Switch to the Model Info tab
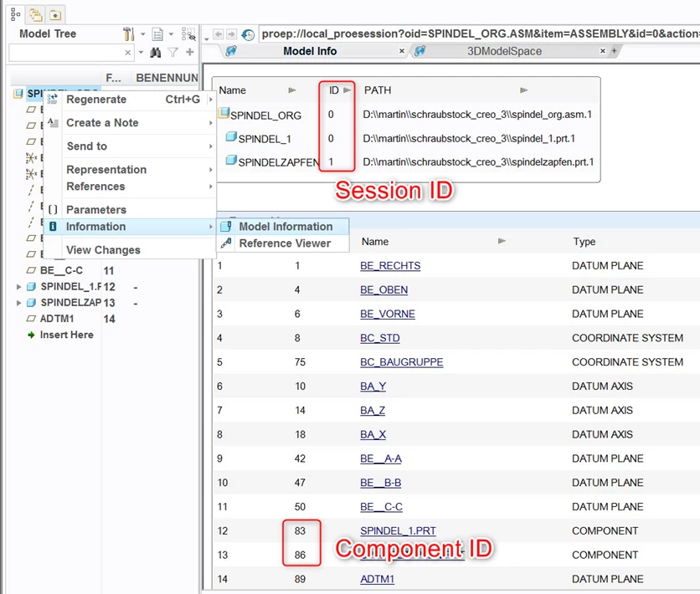This screenshot has width=700, height=594. (x=310, y=51)
